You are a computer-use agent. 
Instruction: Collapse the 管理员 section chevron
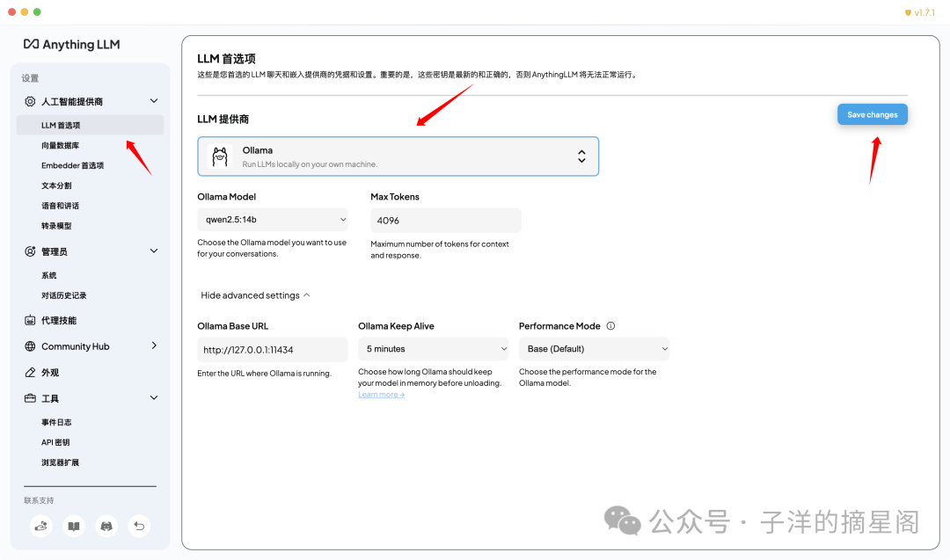[x=154, y=251]
